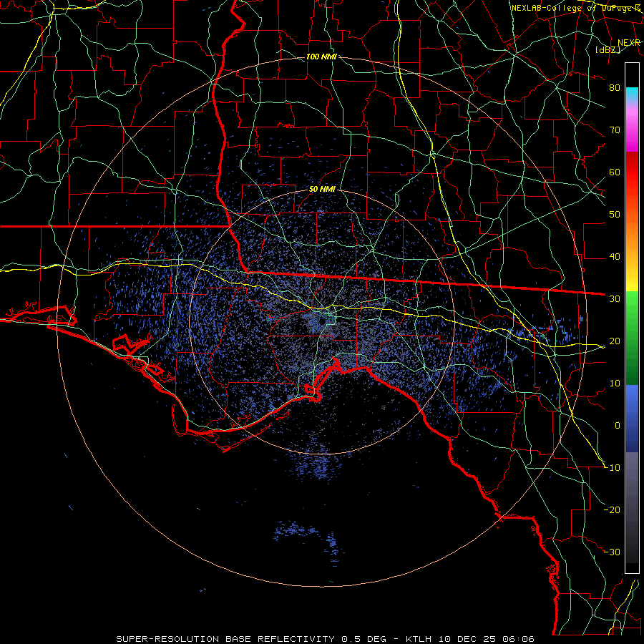This screenshot has width=644, height=644.
Task: Click the -30 dBZ scale label
Action: pyautogui.click(x=613, y=552)
